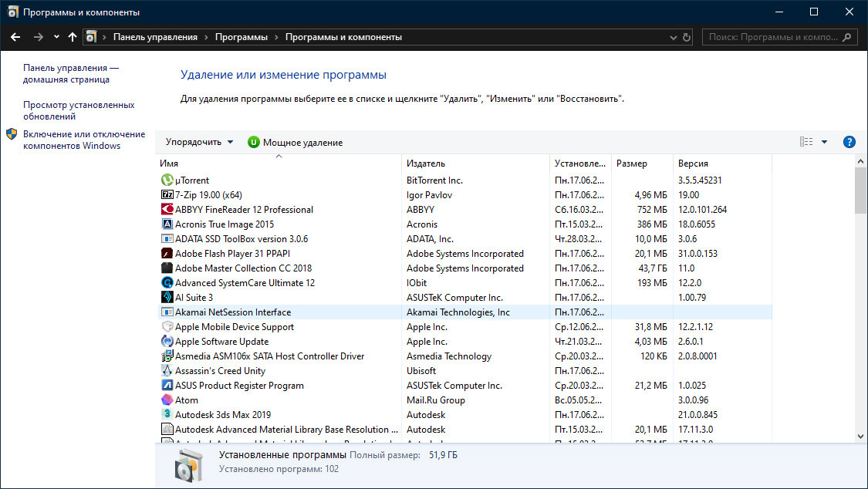Sort by the Установлено column header
Screen dimensions: 868x489
pyautogui.click(x=581, y=164)
